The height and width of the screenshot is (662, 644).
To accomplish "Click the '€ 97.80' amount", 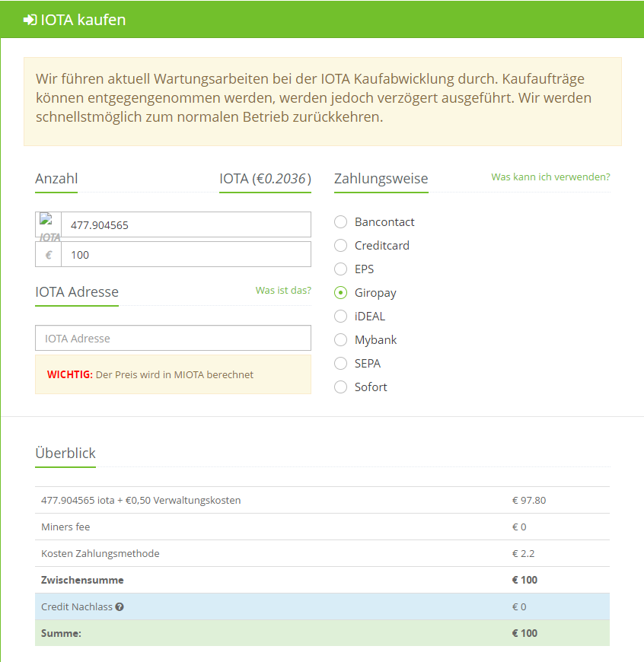I will [x=529, y=500].
